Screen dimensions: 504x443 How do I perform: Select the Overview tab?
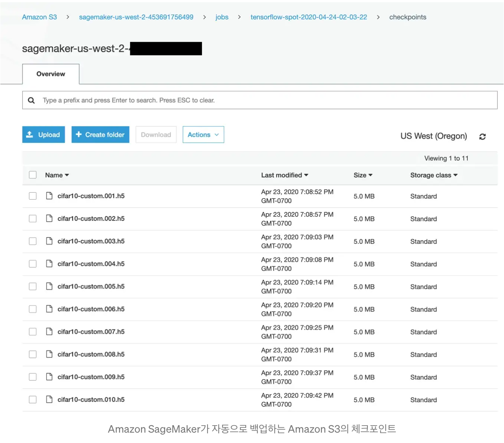point(51,74)
